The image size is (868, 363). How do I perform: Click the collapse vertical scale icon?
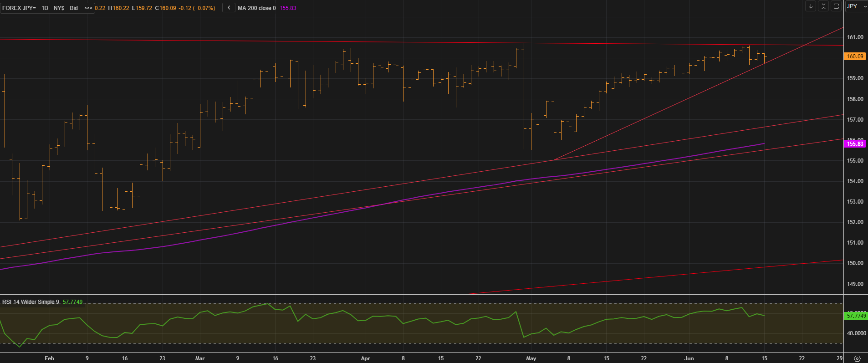coord(823,6)
